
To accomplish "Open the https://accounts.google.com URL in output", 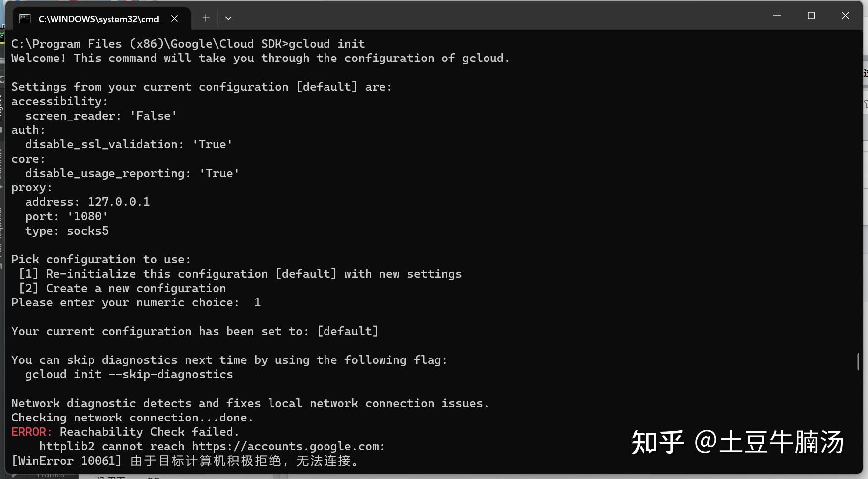I will [286, 446].
